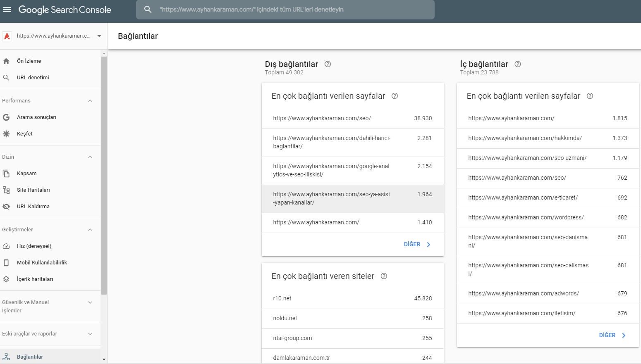Click the search magnifier icon in top bar
The image size is (641, 364).
148,10
